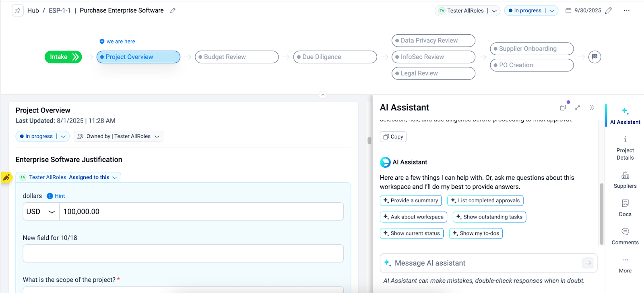
Task: Open the three-dot menu in header
Action: pos(626,10)
